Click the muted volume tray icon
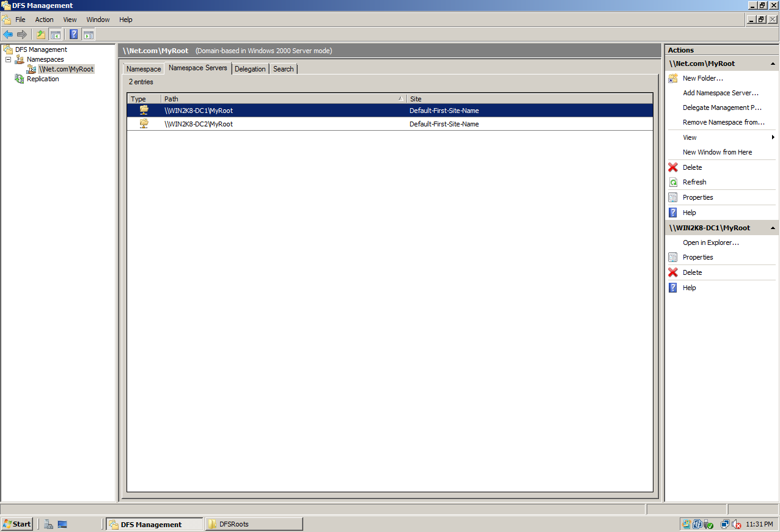Viewport: 780px width, 532px height. pos(737,524)
